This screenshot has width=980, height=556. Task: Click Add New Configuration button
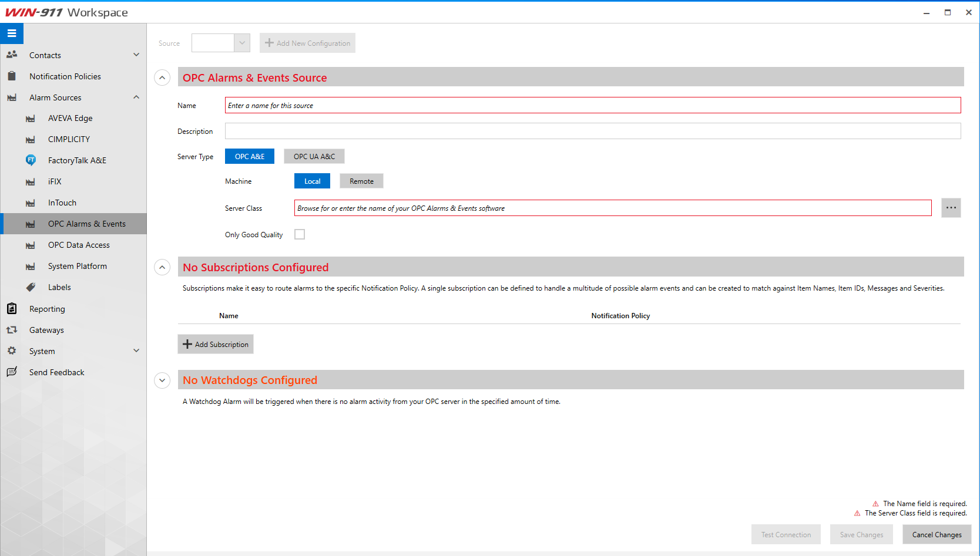coord(307,43)
